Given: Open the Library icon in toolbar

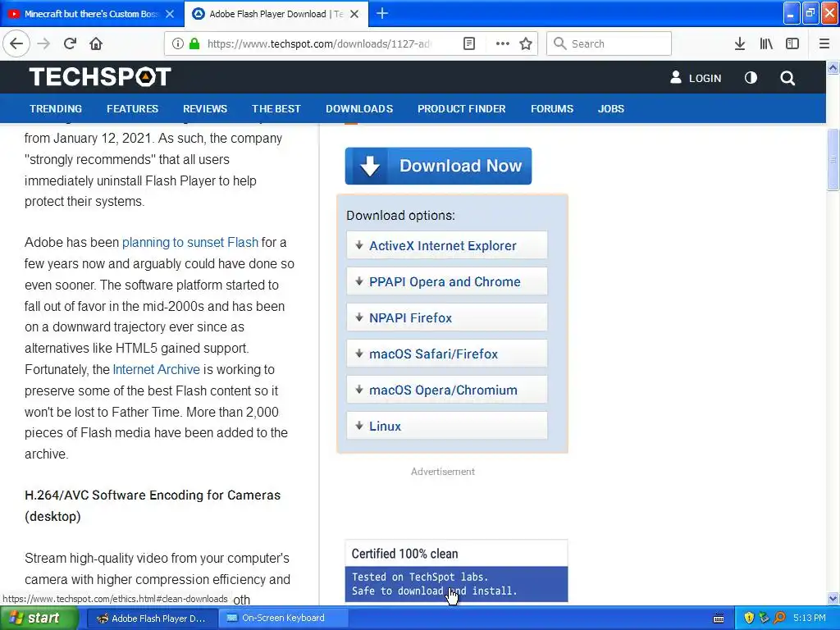Looking at the screenshot, I should click(766, 43).
